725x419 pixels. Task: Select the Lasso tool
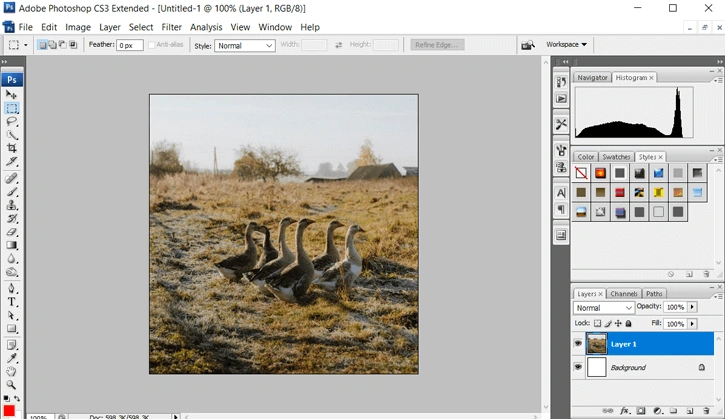point(12,122)
